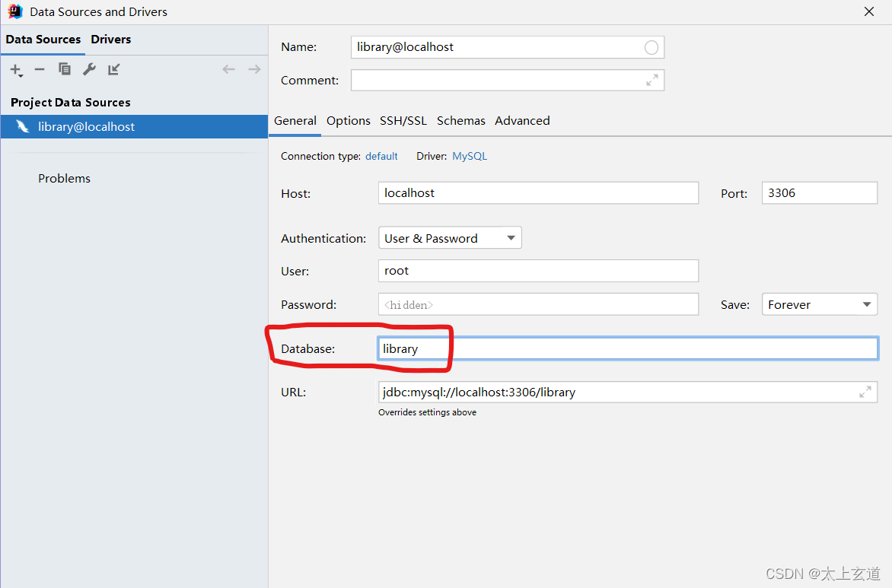Click the IntelliJ logo in the title bar
The width and height of the screenshot is (892, 588).
click(x=15, y=11)
